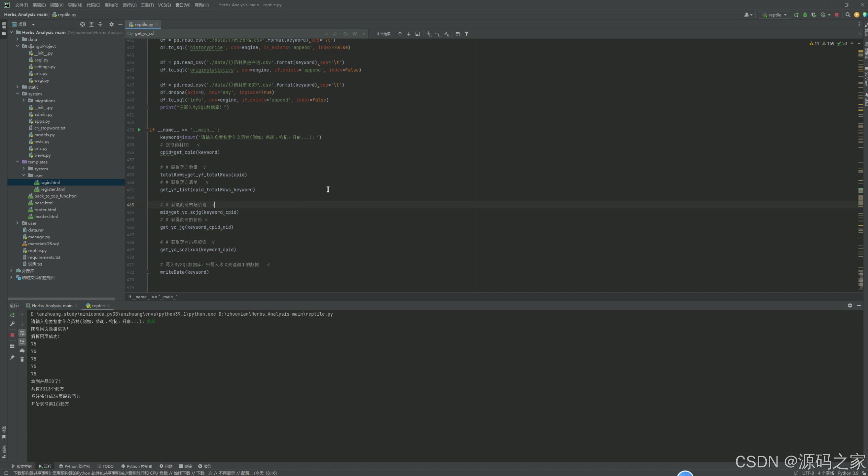
Task: Jump to next search occurrence arrow
Action: pos(409,34)
